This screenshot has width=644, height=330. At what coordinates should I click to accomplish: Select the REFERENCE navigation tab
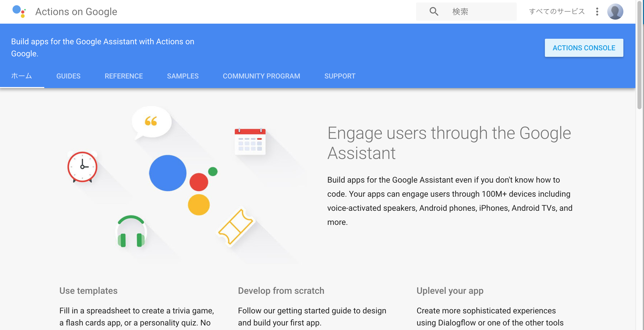[124, 76]
